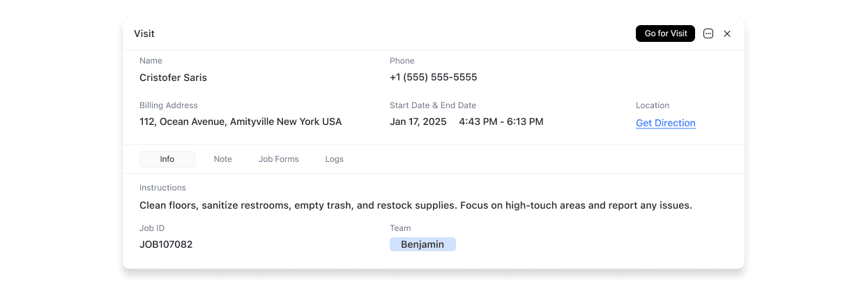Viewport: 868px width, 284px height.
Task: Select the Info tab
Action: [x=167, y=159]
